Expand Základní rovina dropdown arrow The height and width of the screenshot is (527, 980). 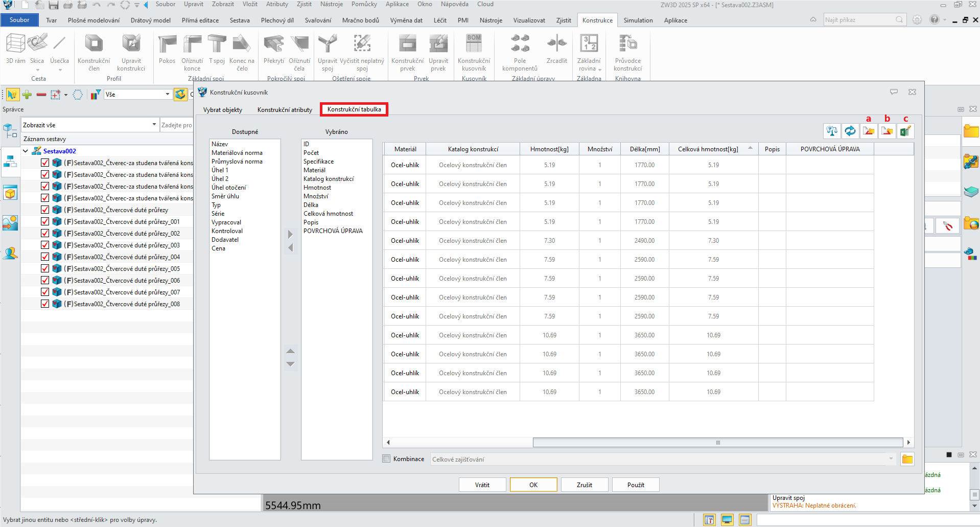600,70
